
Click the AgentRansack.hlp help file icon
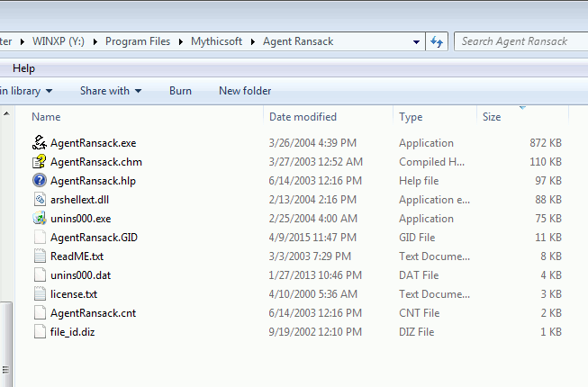(x=40, y=181)
